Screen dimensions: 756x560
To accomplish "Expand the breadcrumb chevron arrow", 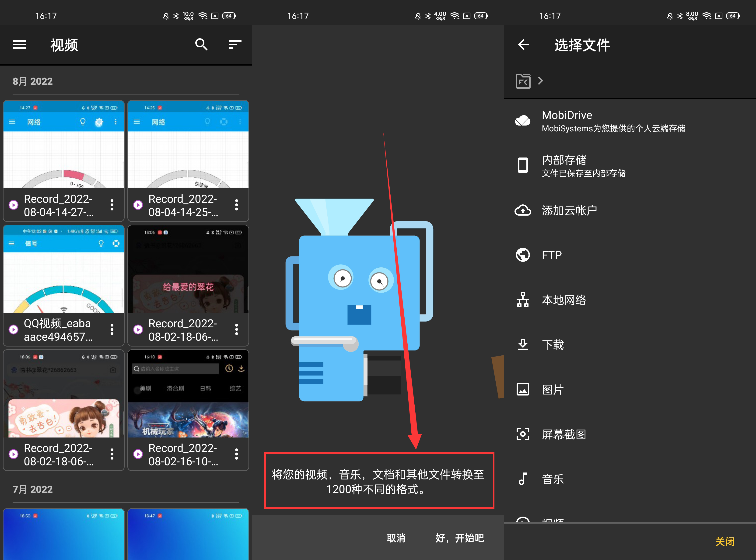I will (x=540, y=81).
